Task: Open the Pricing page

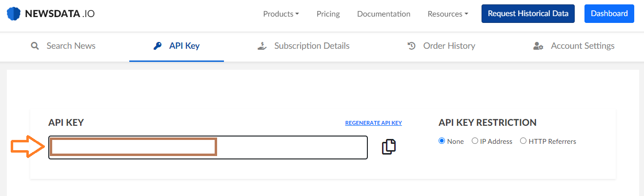Action: click(328, 14)
